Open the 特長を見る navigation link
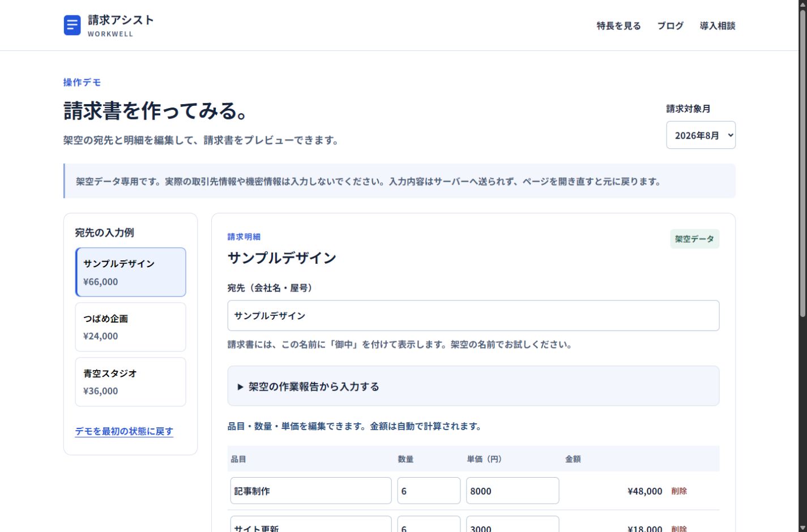807x532 pixels. click(x=618, y=25)
